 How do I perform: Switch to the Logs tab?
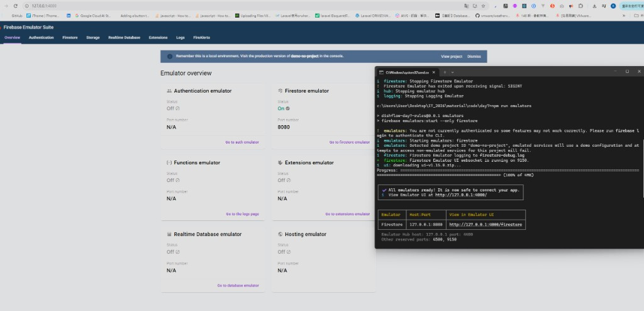click(180, 37)
